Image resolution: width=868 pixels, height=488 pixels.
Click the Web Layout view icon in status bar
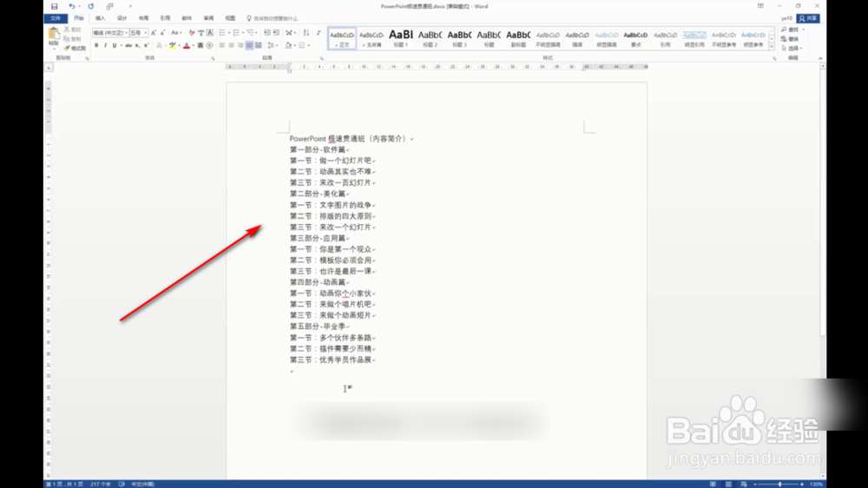pyautogui.click(x=744, y=485)
